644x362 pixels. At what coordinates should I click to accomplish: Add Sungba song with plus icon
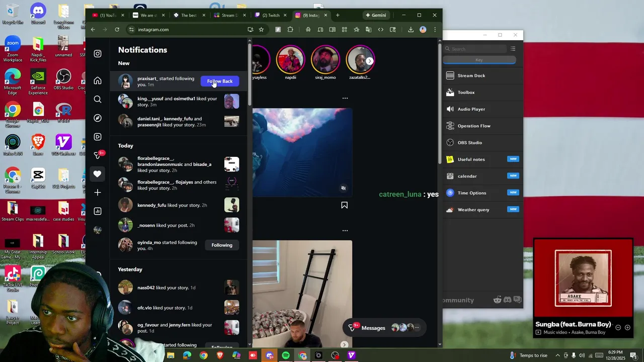[x=627, y=328]
